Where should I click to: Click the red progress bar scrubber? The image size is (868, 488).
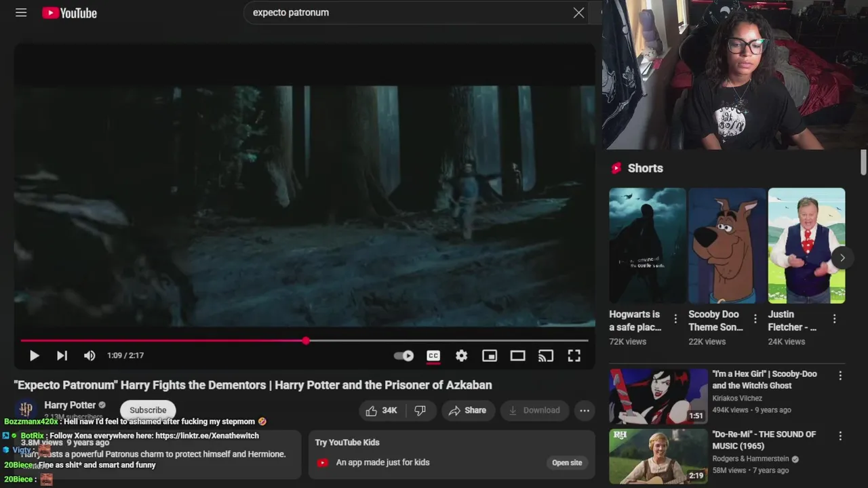[306, 340]
